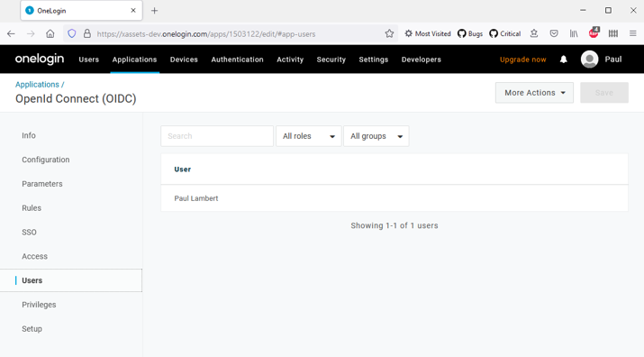Viewport: 644px width, 357px height.
Task: Select the Privileges sidebar tab
Action: tap(39, 305)
